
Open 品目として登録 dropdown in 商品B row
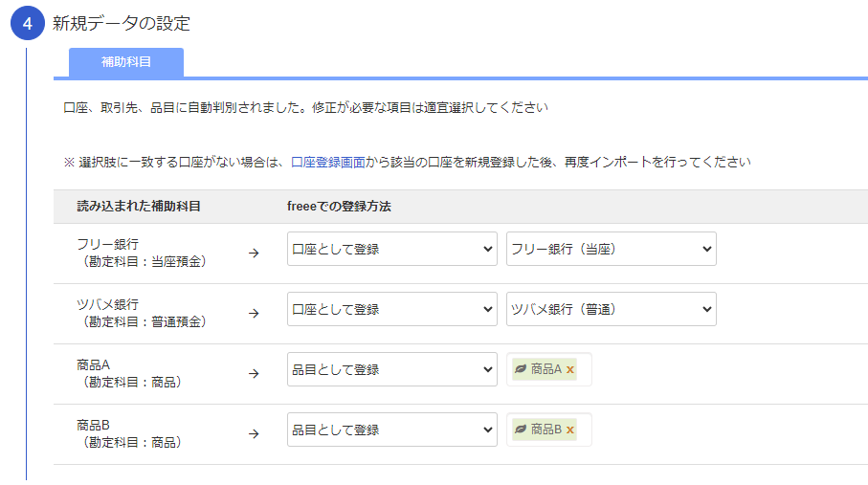pos(392,430)
